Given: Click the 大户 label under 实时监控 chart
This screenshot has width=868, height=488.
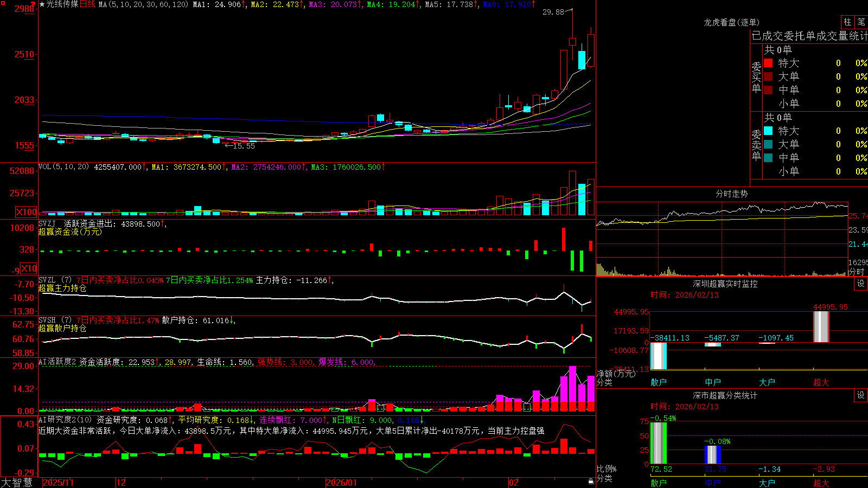Looking at the screenshot, I should point(767,382).
